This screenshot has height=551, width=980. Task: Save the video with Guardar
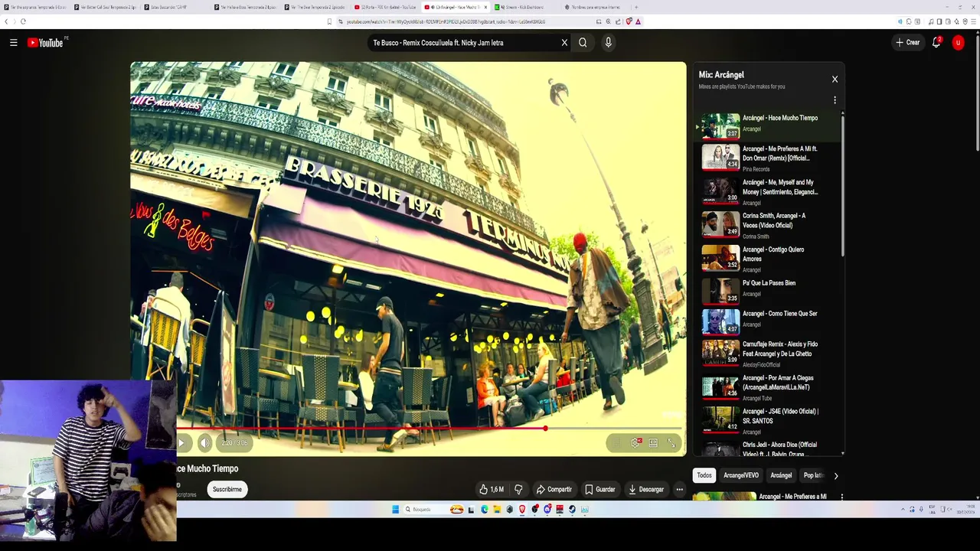[x=600, y=489]
